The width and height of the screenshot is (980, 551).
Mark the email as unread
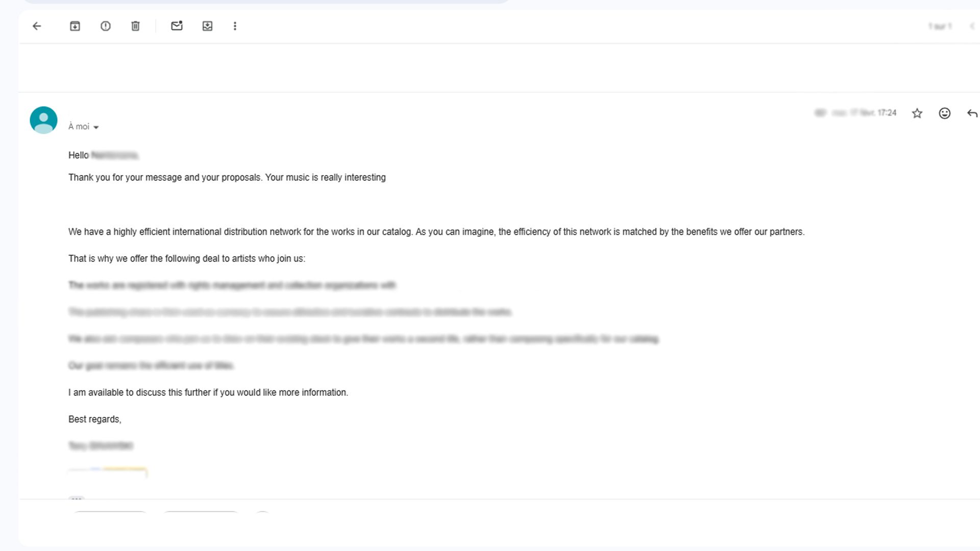(177, 26)
